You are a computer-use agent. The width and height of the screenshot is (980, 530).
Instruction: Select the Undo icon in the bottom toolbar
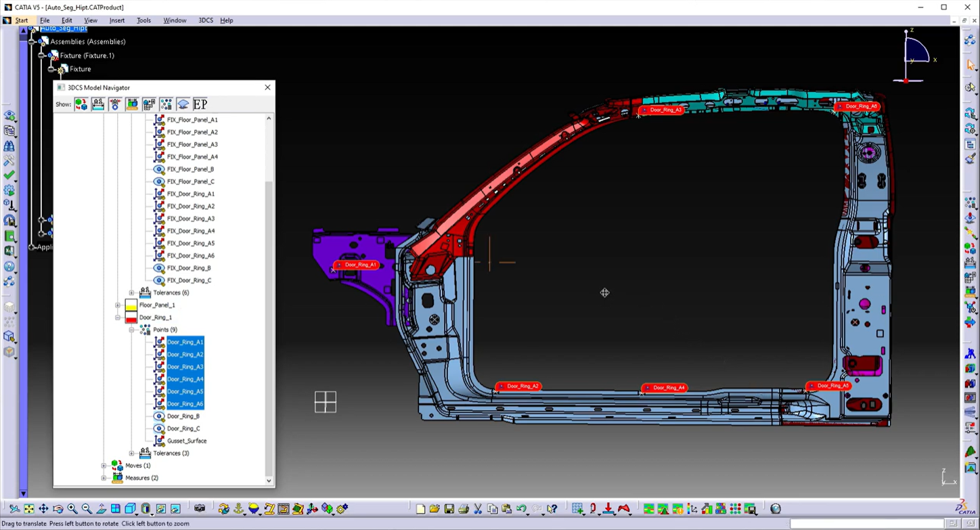pyautogui.click(x=520, y=508)
